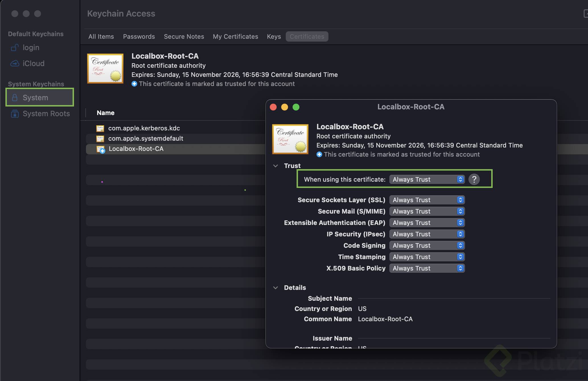Open the X.509 Basic Policy trust dropdown
Viewport: 588px width, 381px height.
pos(427,268)
